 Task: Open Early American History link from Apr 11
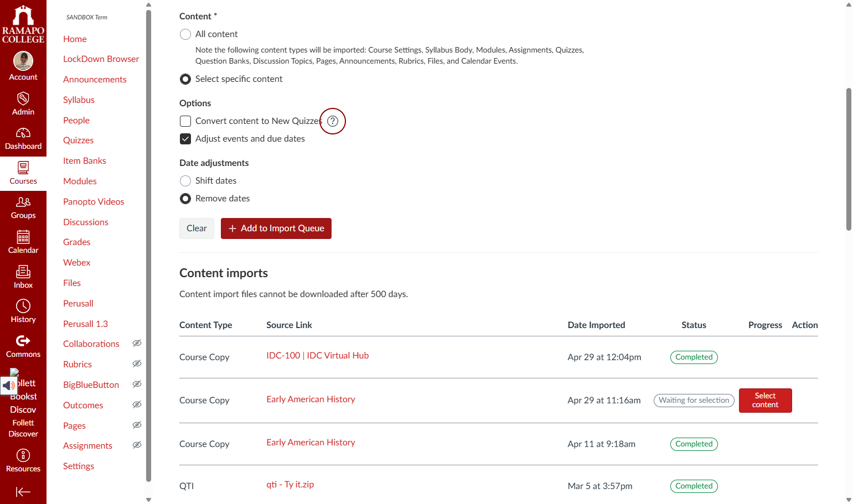click(311, 443)
